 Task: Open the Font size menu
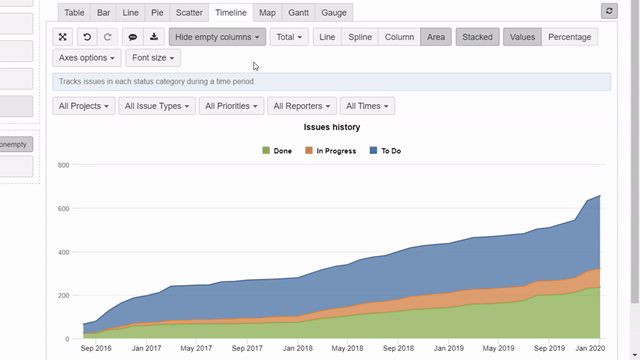(x=153, y=58)
